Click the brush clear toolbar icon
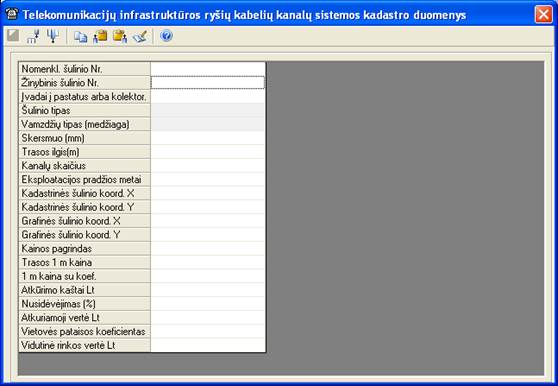 140,36
